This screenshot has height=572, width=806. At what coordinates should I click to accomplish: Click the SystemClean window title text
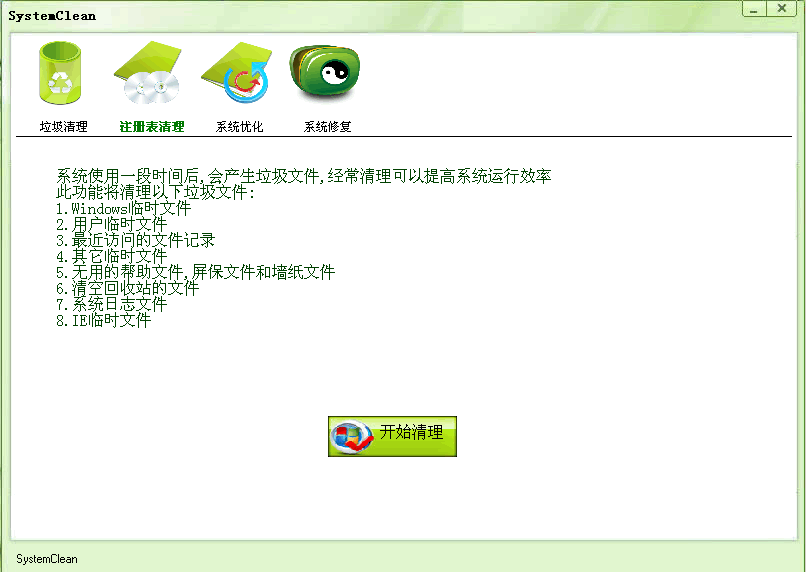pos(52,16)
